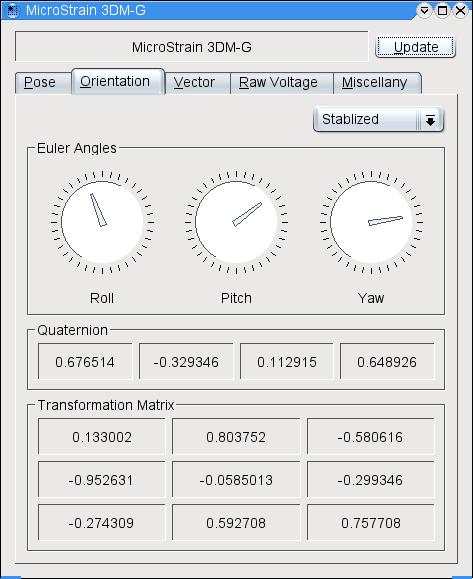Click the Euler Angles group title
This screenshot has height=579, width=473.
[x=77, y=148]
